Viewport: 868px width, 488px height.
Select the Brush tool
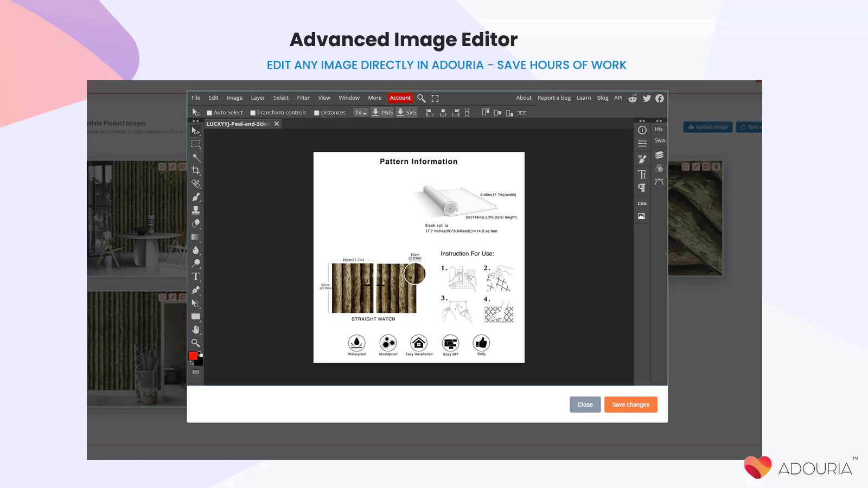pos(196,197)
